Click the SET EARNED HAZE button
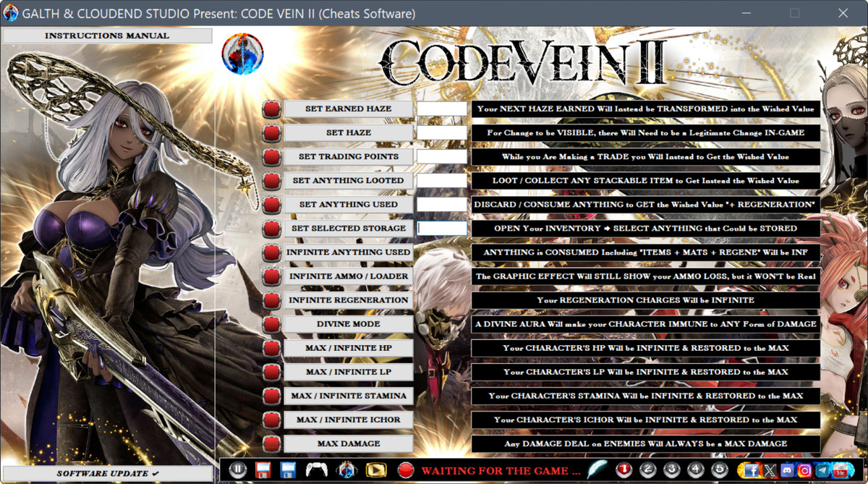Viewport: 868px width, 484px height. [348, 109]
